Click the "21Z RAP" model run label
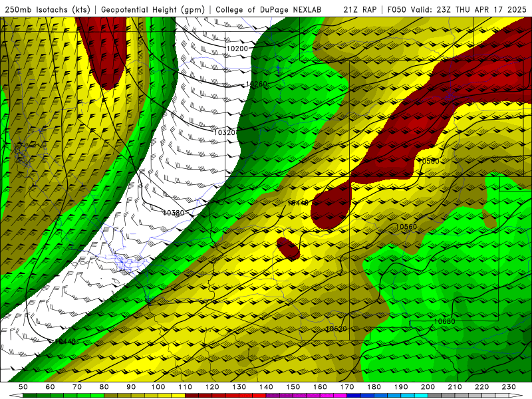The width and height of the screenshot is (532, 399). coord(360,9)
